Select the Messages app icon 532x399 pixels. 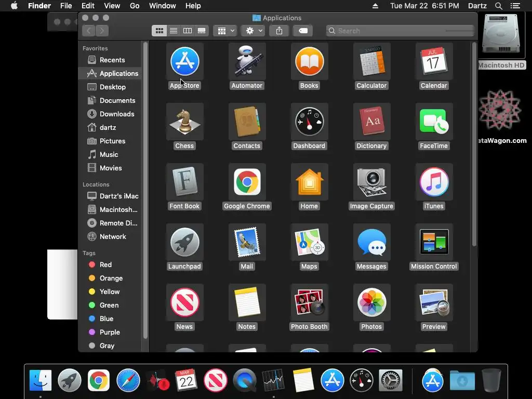point(371,242)
